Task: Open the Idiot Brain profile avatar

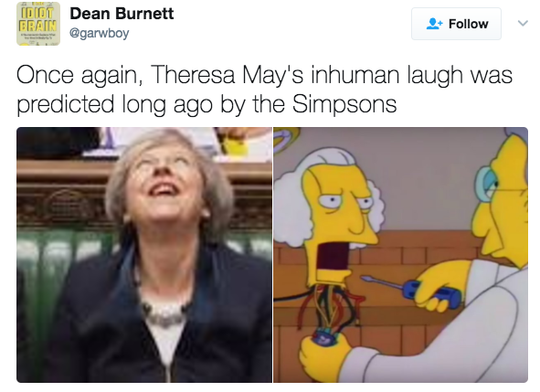Action: coord(38,24)
